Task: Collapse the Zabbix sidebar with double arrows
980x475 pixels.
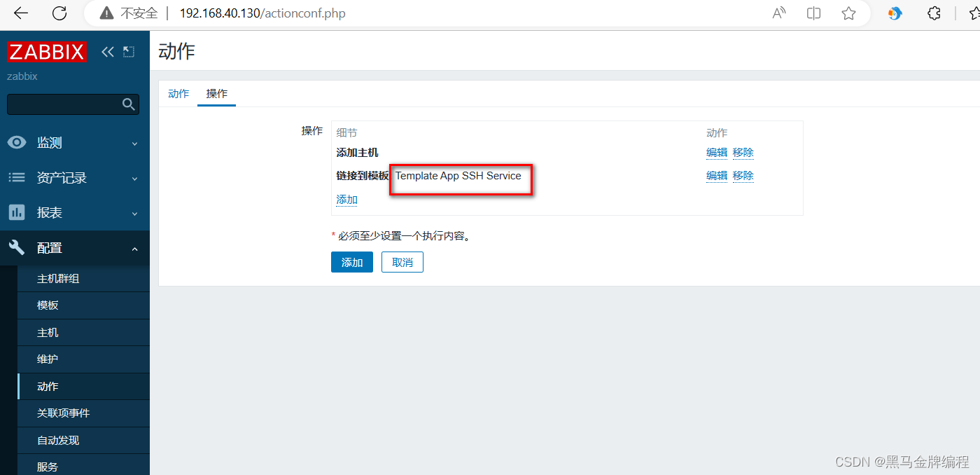Action: [x=107, y=51]
